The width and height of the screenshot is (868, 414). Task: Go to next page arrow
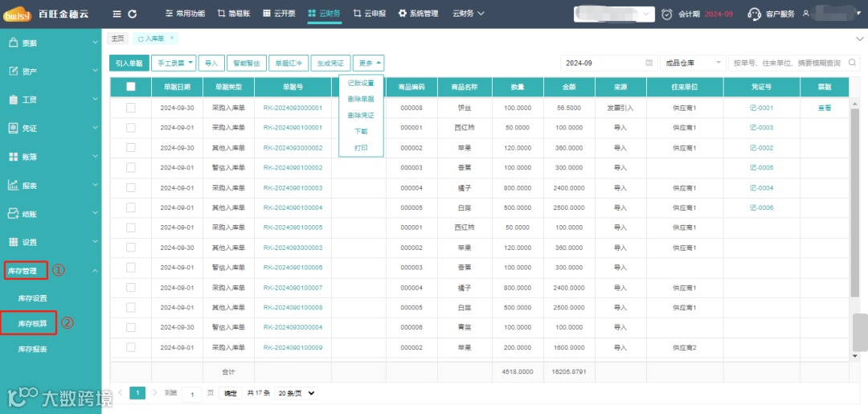154,392
